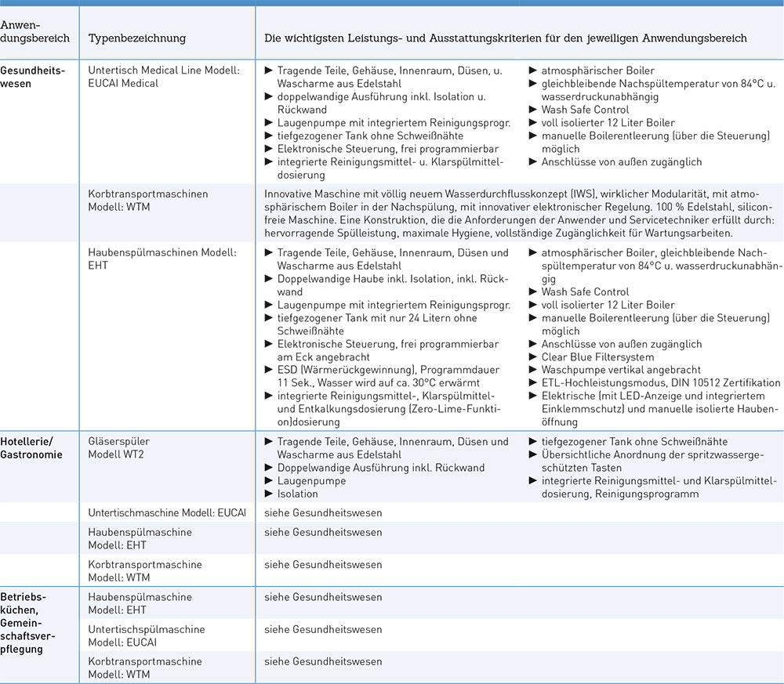Click the "Anwendungsbereich" column header
The width and height of the screenshot is (784, 684).
[35, 31]
